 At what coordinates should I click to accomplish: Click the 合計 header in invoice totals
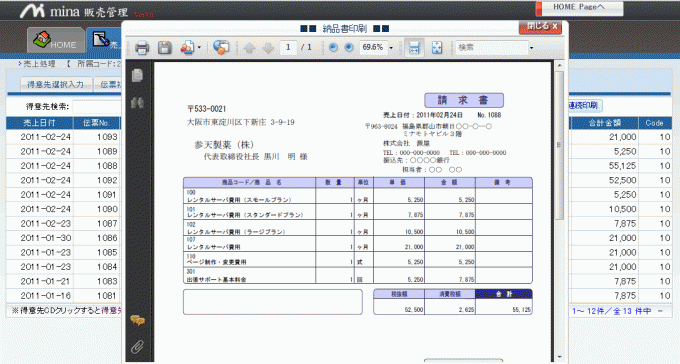pos(503,294)
